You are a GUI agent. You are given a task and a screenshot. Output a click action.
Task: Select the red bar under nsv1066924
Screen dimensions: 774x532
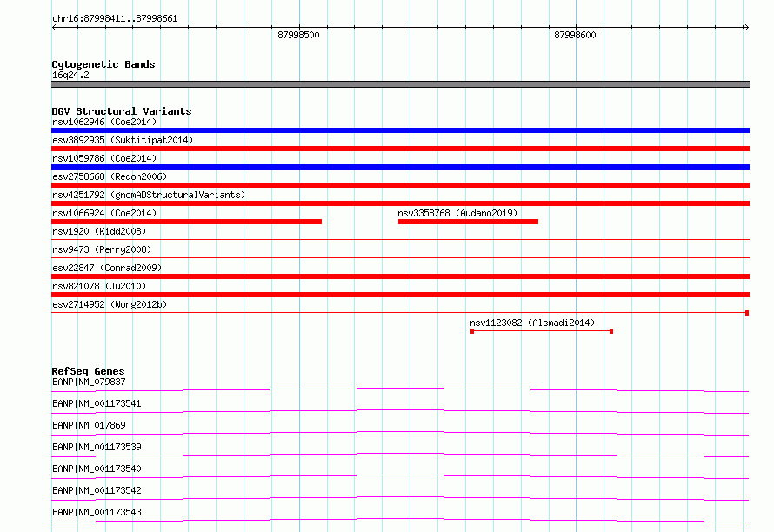pyautogui.click(x=187, y=222)
